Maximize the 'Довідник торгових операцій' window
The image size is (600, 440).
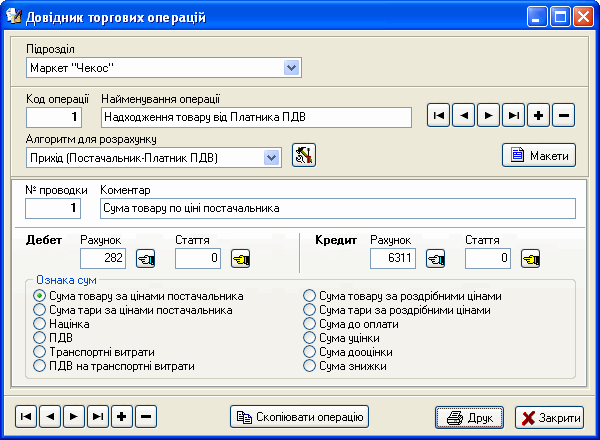point(560,17)
